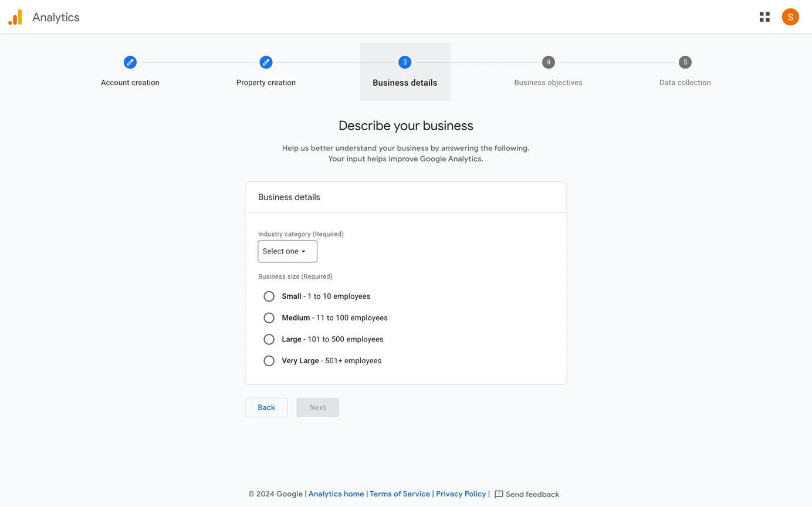Click the Back button
The height and width of the screenshot is (507, 812).
266,407
